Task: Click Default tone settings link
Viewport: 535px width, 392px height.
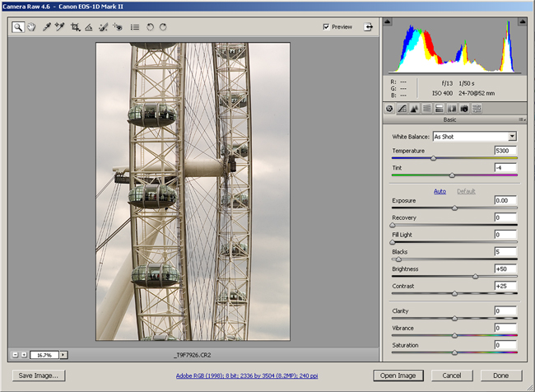Action: pos(466,191)
